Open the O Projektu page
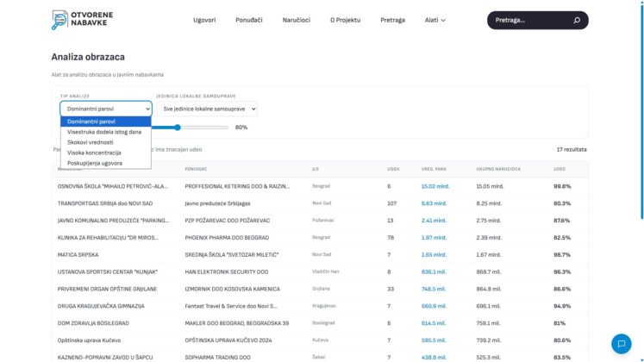The width and height of the screenshot is (644, 362). coord(346,20)
